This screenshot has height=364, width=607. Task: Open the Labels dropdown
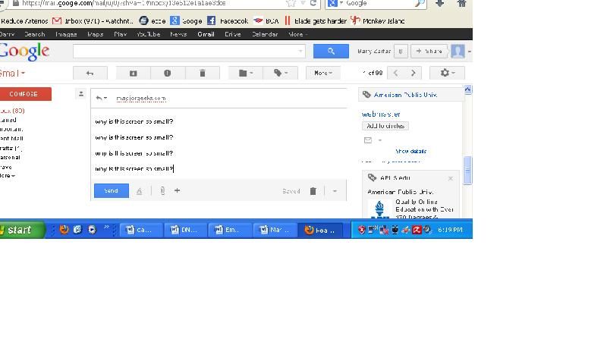coord(281,73)
